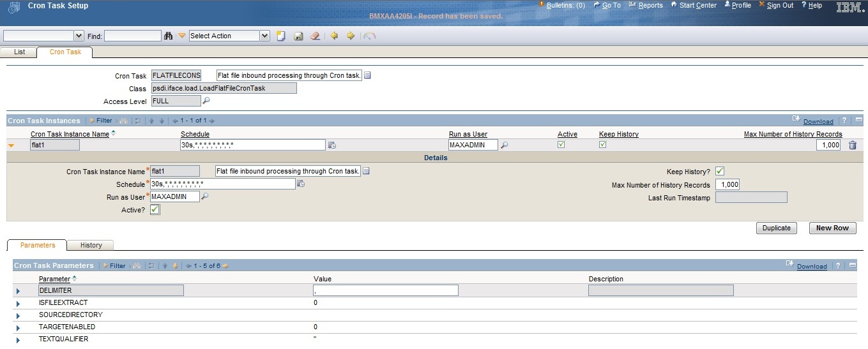Open the Profile link

coord(737,5)
